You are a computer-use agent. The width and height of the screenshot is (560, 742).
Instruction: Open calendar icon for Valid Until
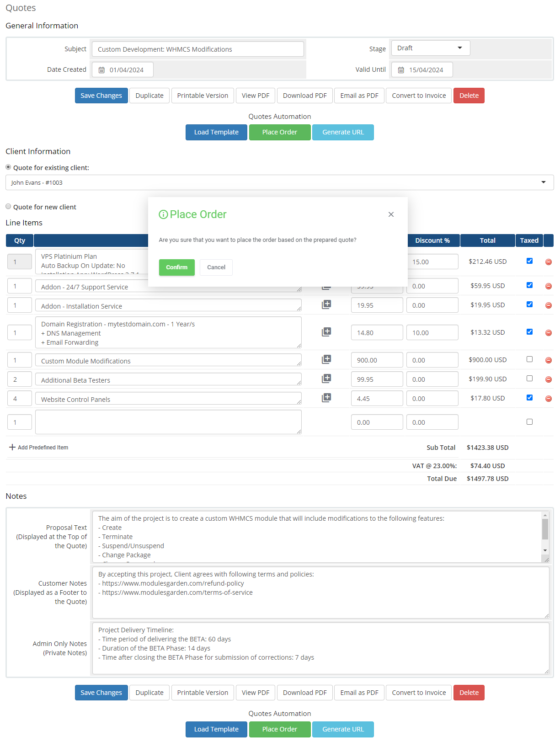click(401, 70)
